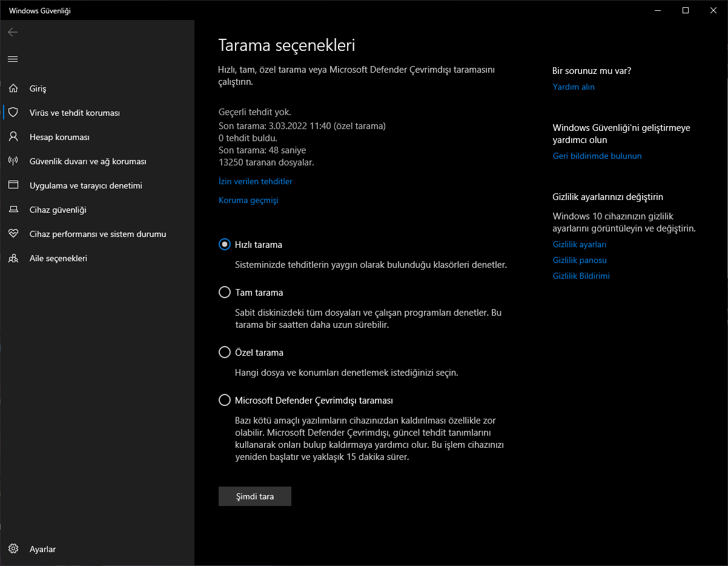Open Ayarlar via gear icon
Image resolution: width=728 pixels, height=566 pixels.
[x=13, y=549]
